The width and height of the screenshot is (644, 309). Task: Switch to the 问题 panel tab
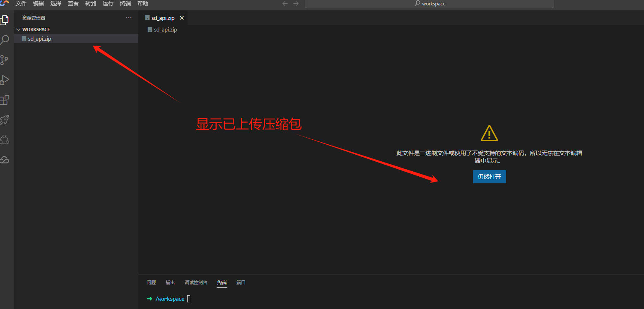(151, 282)
